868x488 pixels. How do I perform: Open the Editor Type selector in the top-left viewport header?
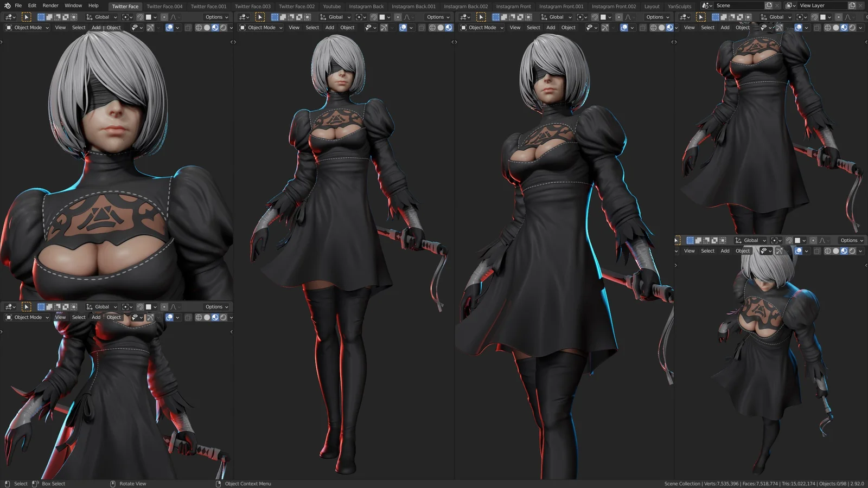click(x=8, y=17)
